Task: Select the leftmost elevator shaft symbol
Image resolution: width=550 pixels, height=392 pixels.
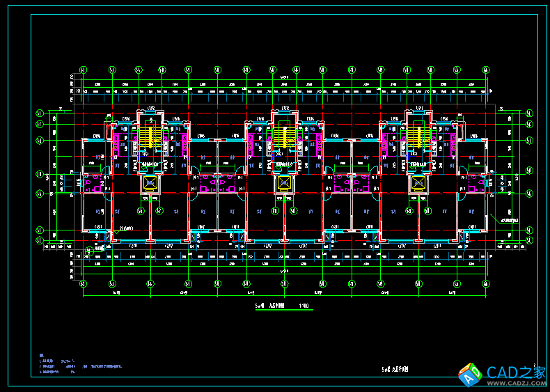Action: tap(150, 183)
